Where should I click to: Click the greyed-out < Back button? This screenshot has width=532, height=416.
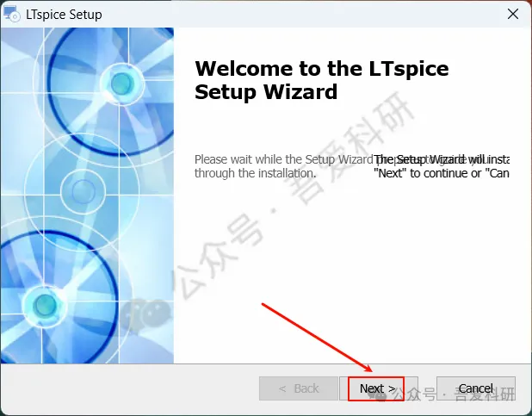(x=299, y=388)
